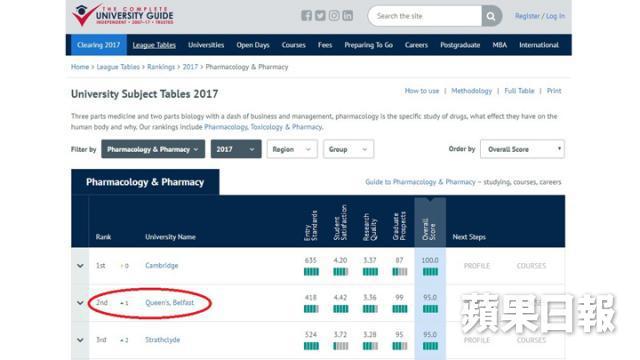
Task: Open the Open Days menu
Action: pyautogui.click(x=253, y=45)
